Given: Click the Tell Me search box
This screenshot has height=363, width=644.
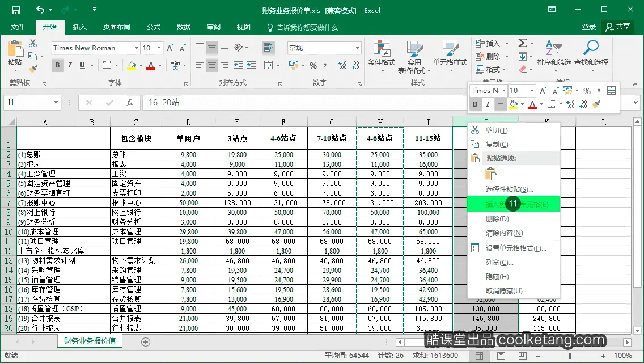Looking at the screenshot, I should (x=302, y=28).
